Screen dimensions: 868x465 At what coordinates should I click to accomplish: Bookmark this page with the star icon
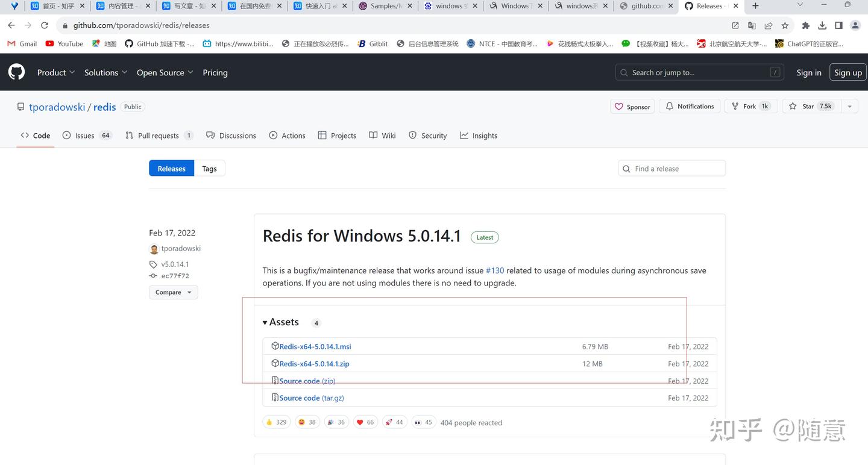[x=785, y=25]
